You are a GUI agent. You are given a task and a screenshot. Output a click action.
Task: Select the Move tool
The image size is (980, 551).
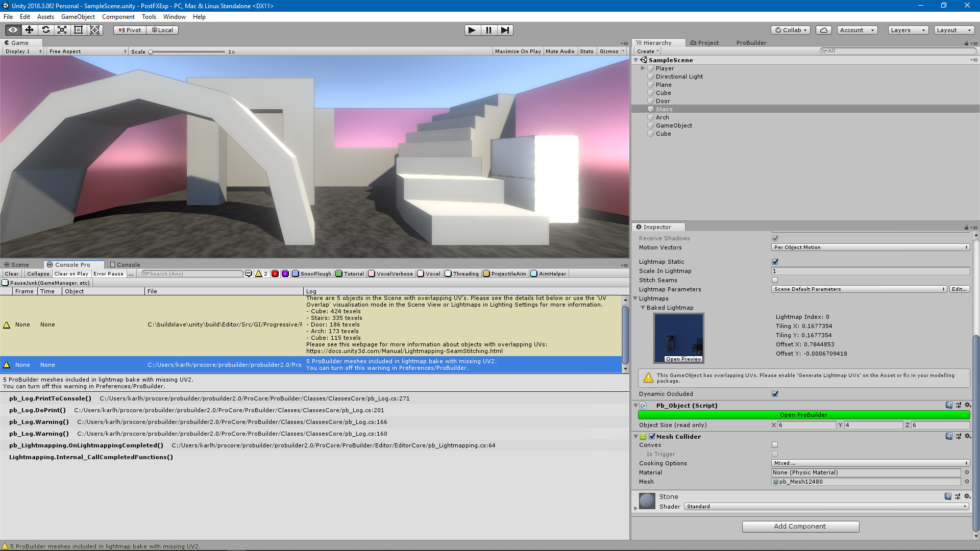click(29, 30)
